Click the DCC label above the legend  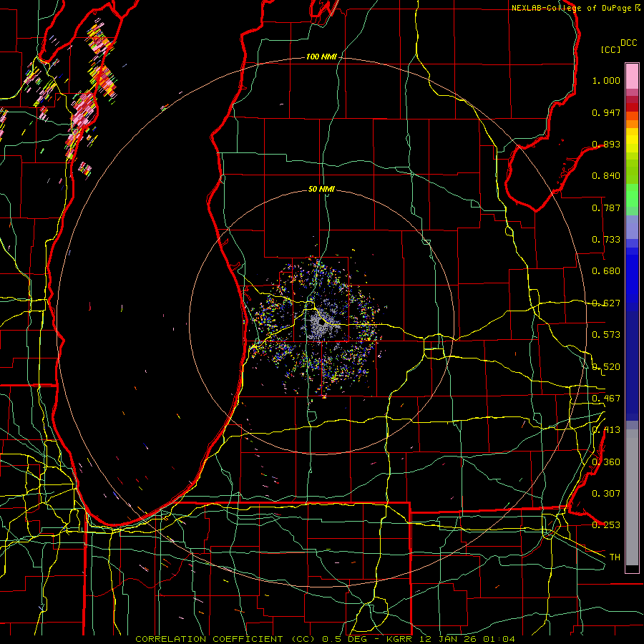click(628, 43)
